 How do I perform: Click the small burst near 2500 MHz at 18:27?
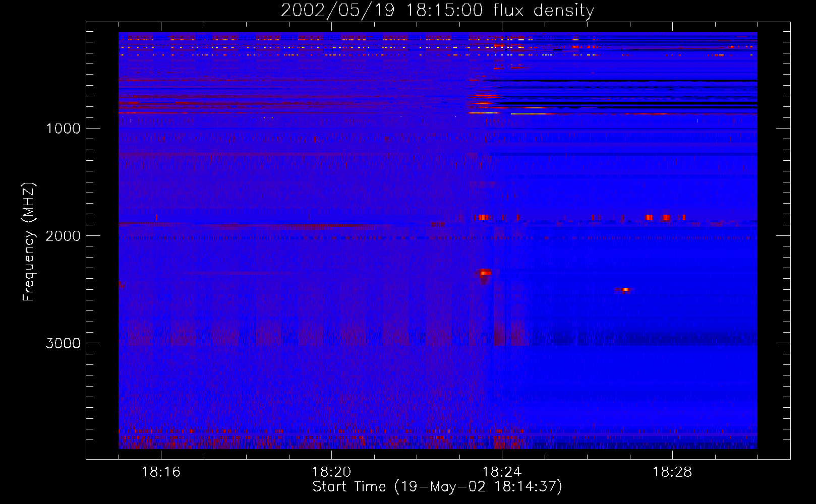625,290
